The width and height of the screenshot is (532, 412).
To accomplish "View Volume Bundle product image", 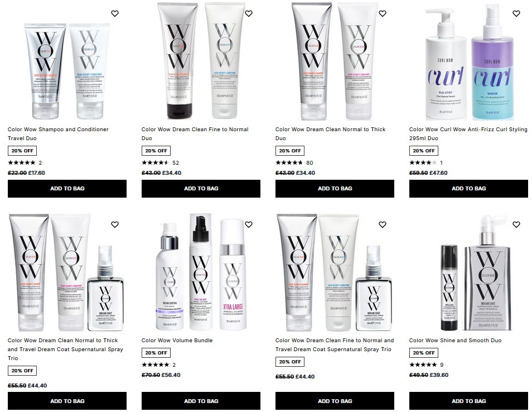I will [201, 272].
